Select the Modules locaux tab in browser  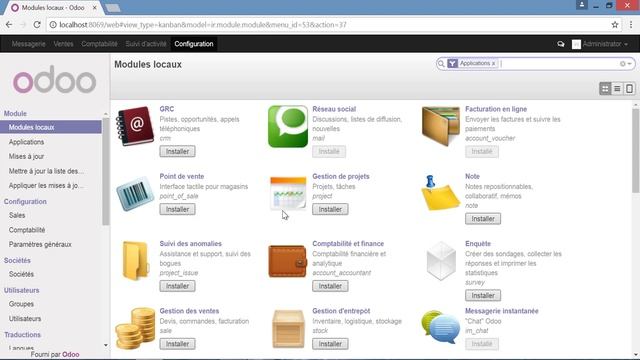point(53,8)
